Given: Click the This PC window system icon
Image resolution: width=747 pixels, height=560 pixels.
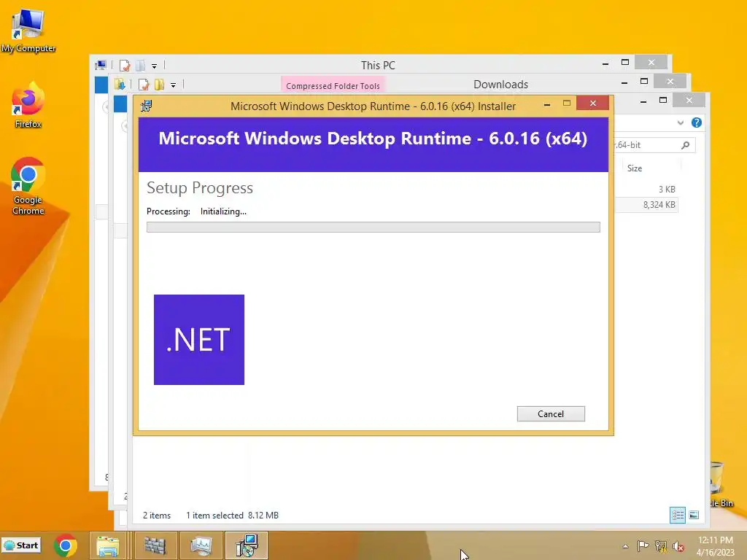Looking at the screenshot, I should tap(101, 65).
